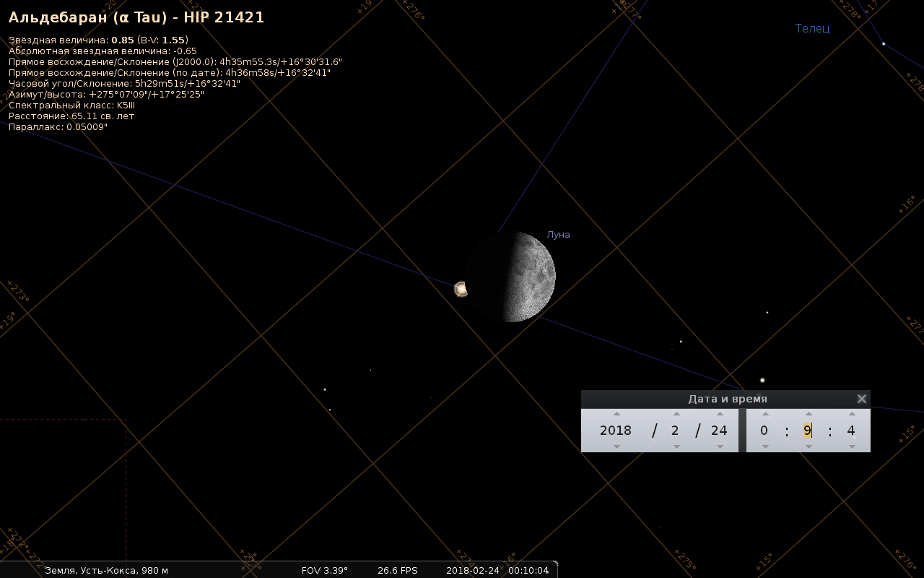Screen dimensions: 924x578
Task: Click the FOV 3.39° status readout
Action: (325, 571)
